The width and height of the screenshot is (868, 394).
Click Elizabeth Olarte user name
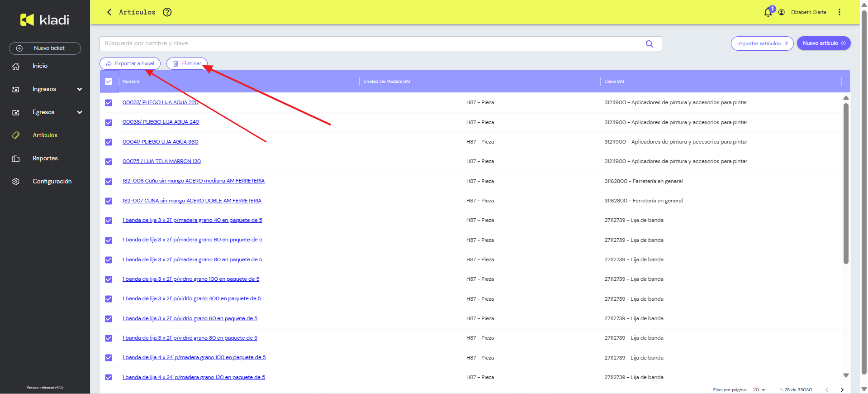pos(809,12)
